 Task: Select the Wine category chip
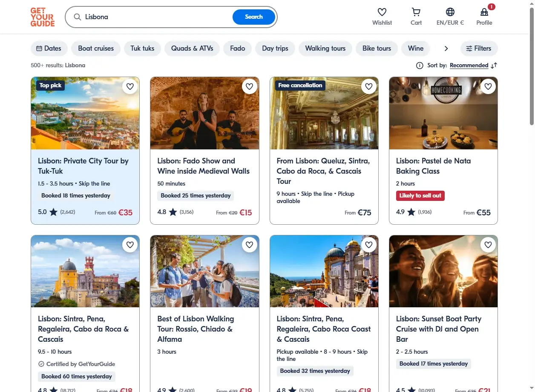pyautogui.click(x=416, y=49)
